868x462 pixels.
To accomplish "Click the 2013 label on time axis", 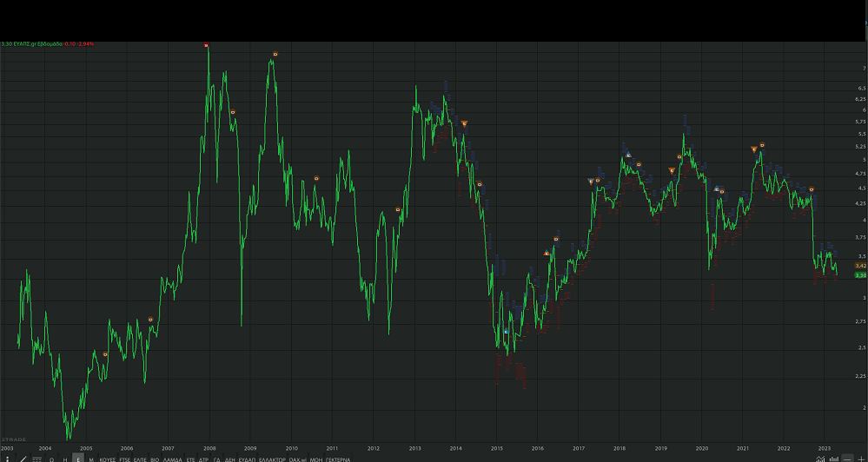I will 414,448.
